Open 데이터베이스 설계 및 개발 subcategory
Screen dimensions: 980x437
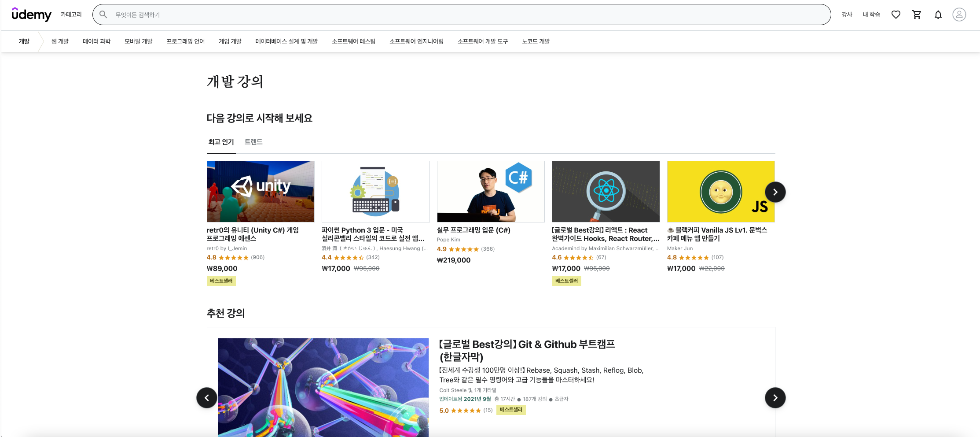(x=286, y=41)
